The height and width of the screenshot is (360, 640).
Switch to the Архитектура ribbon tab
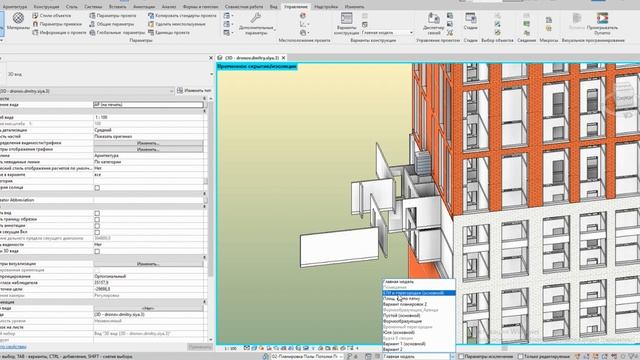(x=15, y=7)
